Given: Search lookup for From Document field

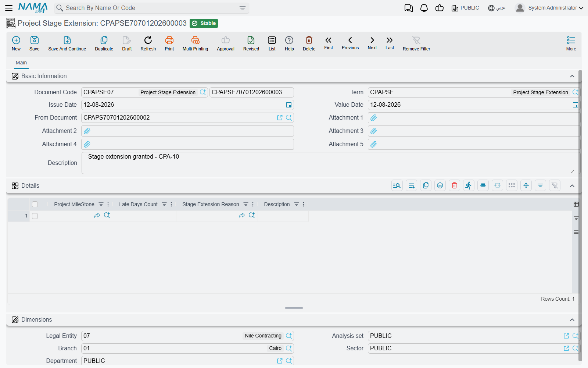Looking at the screenshot, I should click(x=289, y=118).
